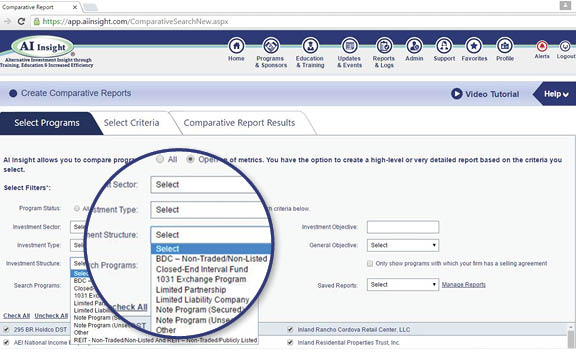
Task: Uncheck Inland Rancho Cordova Retail Center checkbox
Action: pos(290,330)
